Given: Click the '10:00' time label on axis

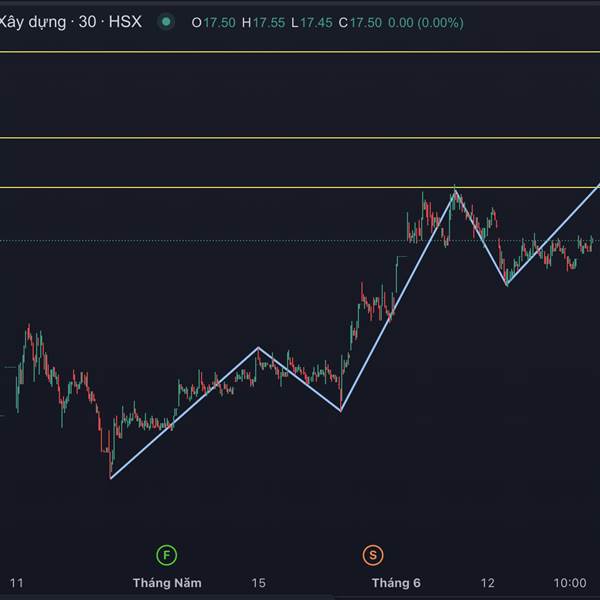Looking at the screenshot, I should point(570,583).
